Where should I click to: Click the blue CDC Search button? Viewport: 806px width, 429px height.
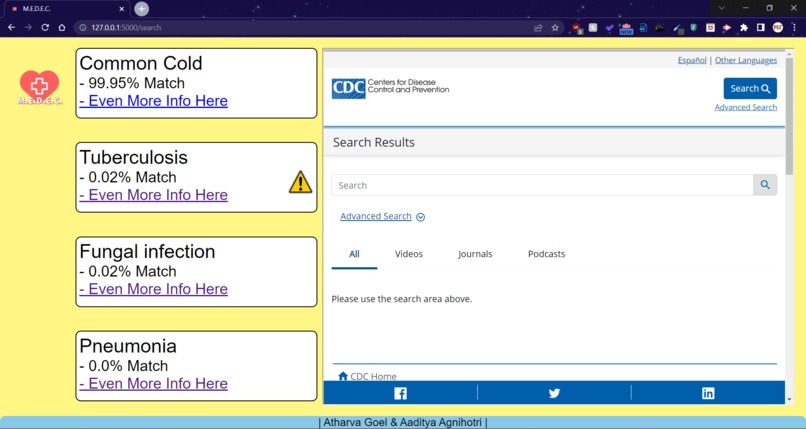point(750,88)
